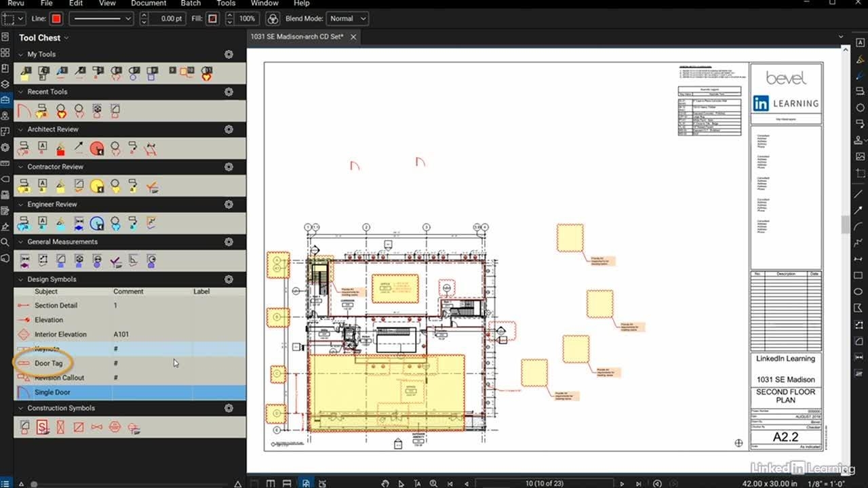Select the Interior Elevation symbol row
The height and width of the screenshot is (488, 868).
[x=60, y=334]
